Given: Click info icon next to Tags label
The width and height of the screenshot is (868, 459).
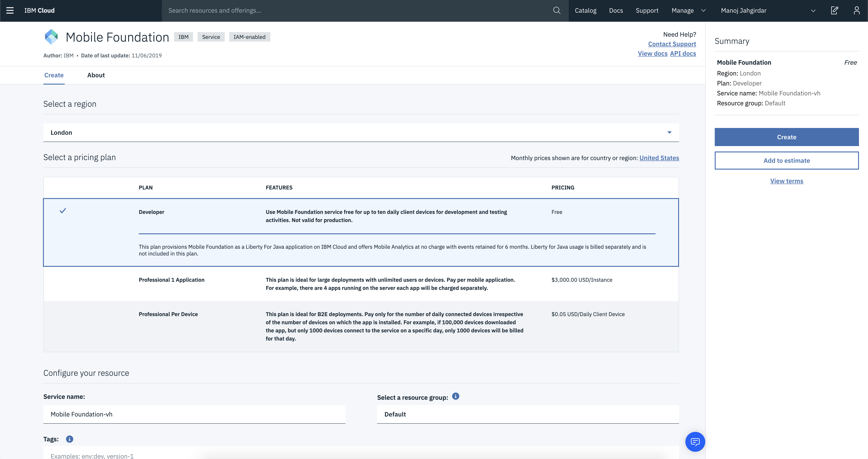Looking at the screenshot, I should coord(69,439).
